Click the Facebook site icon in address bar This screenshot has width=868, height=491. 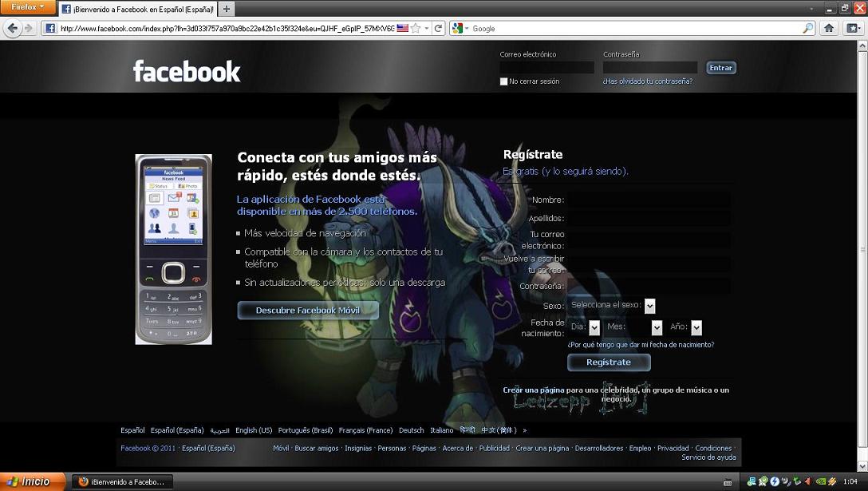point(49,28)
